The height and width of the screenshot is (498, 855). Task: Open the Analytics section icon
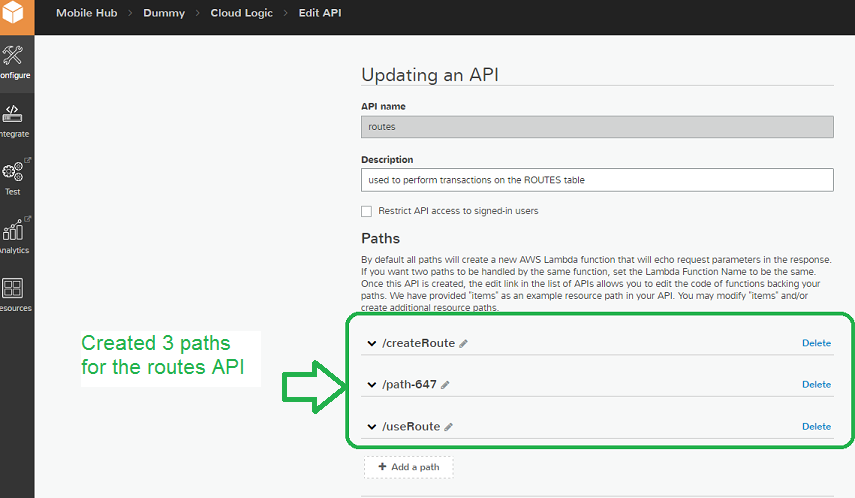click(x=14, y=232)
